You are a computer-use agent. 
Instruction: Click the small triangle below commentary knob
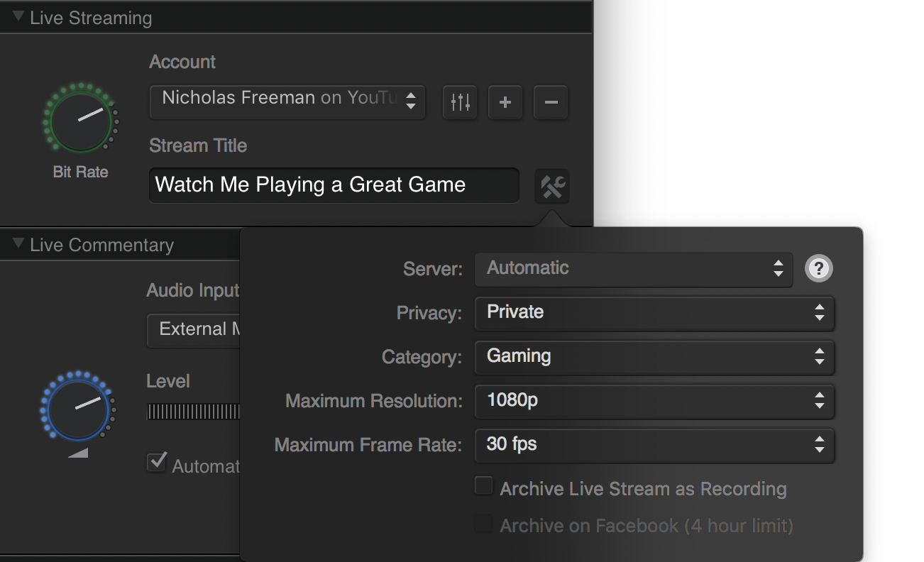pos(79,453)
